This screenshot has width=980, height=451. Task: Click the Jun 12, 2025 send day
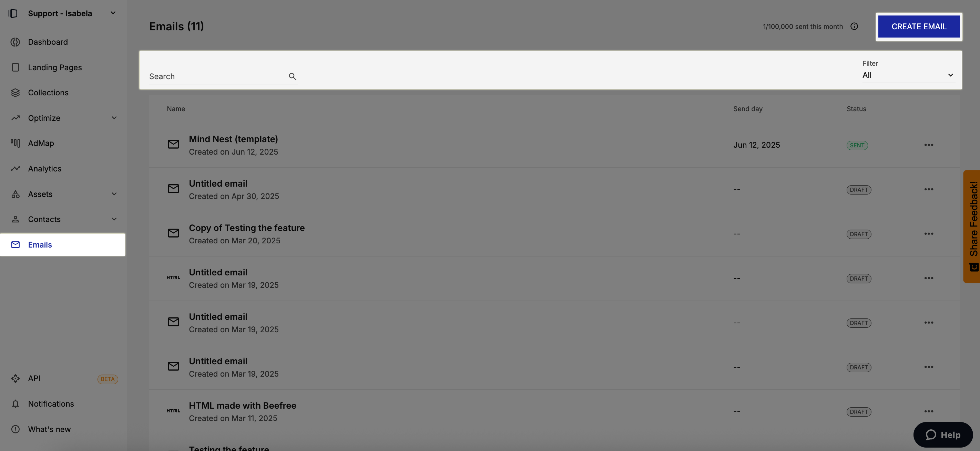point(756,145)
